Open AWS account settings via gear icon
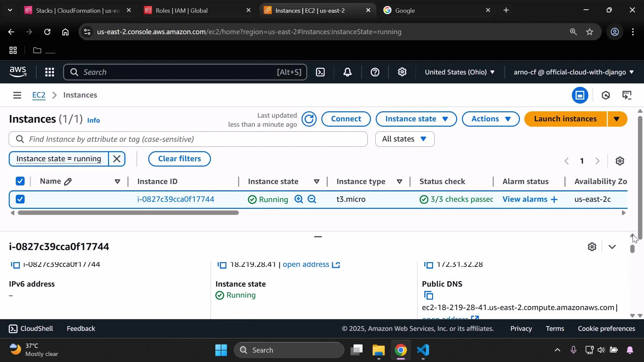 (x=402, y=72)
